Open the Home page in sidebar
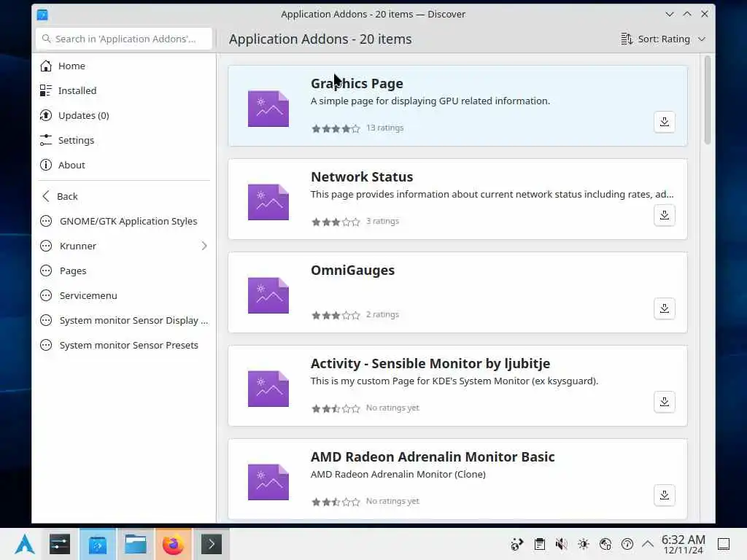Viewport: 747px width, 560px height. (x=124, y=66)
